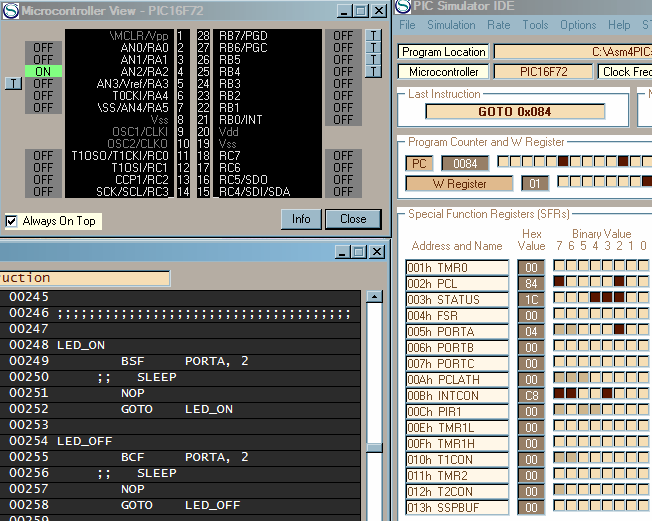Click the PC label button
Image resolution: width=652 pixels, height=521 pixels.
click(419, 163)
